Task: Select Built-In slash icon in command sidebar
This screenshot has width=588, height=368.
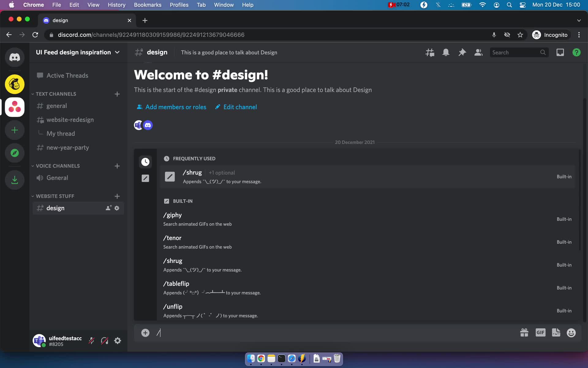Action: [x=145, y=178]
